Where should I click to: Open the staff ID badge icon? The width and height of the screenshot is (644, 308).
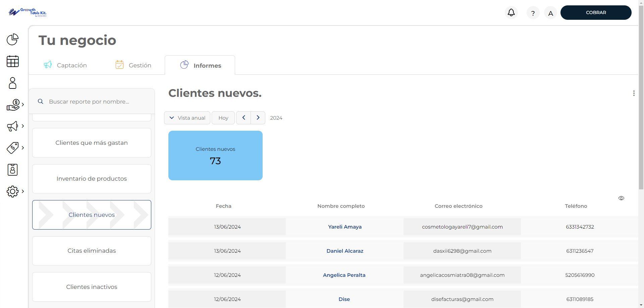click(12, 170)
